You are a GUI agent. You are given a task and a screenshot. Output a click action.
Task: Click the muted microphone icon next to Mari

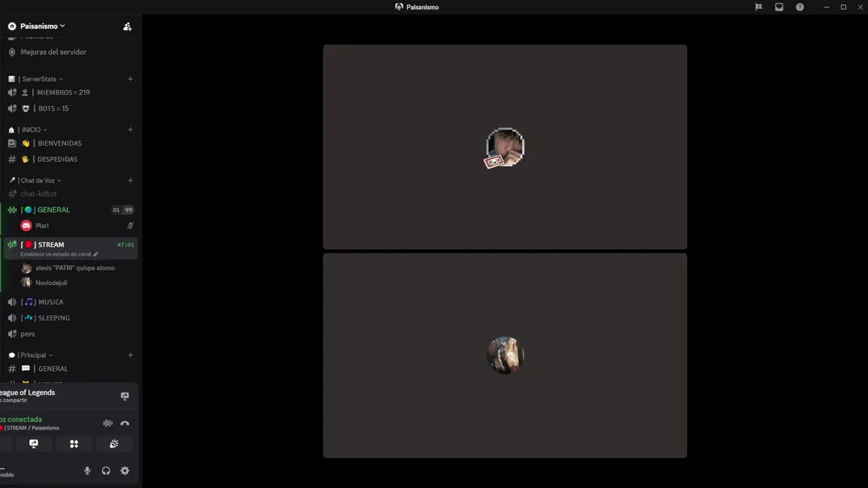click(x=130, y=226)
